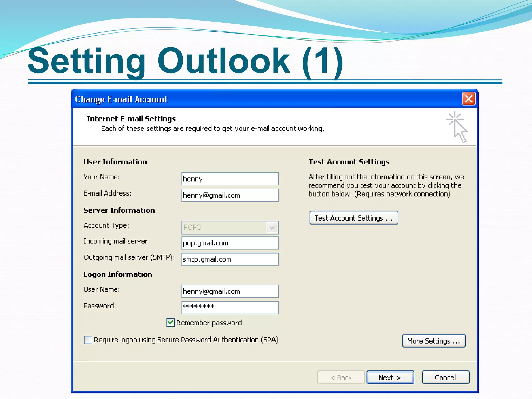Click the Your Name input field

click(230, 179)
